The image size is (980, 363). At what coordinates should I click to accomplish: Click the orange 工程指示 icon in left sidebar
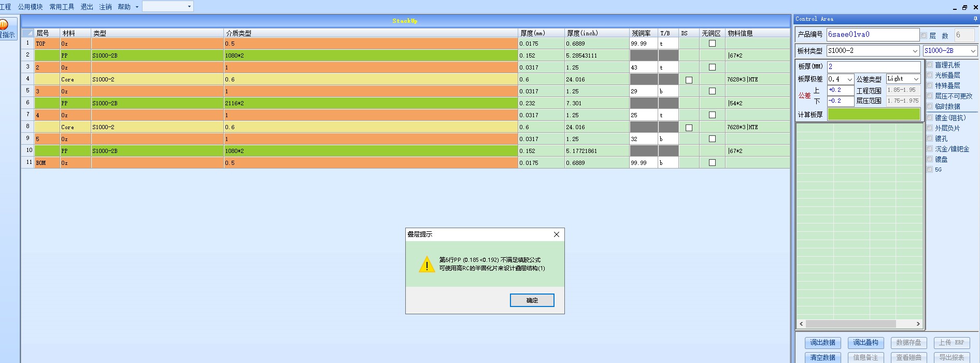(4, 25)
